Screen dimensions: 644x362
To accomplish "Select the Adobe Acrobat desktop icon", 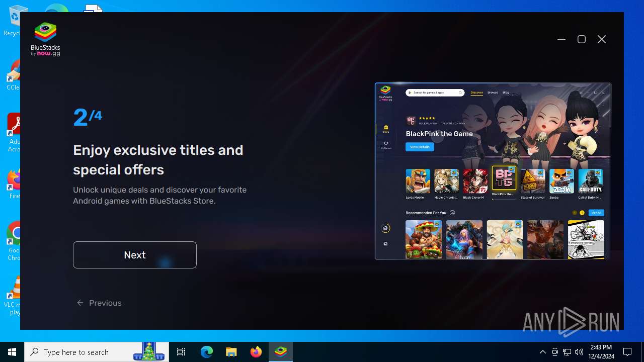I will 12,133.
